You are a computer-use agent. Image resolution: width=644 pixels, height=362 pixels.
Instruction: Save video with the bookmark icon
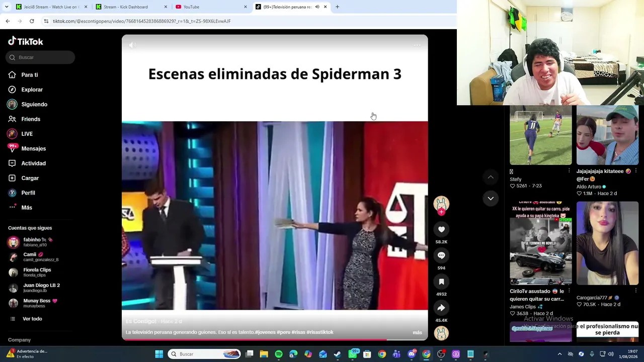click(441, 282)
